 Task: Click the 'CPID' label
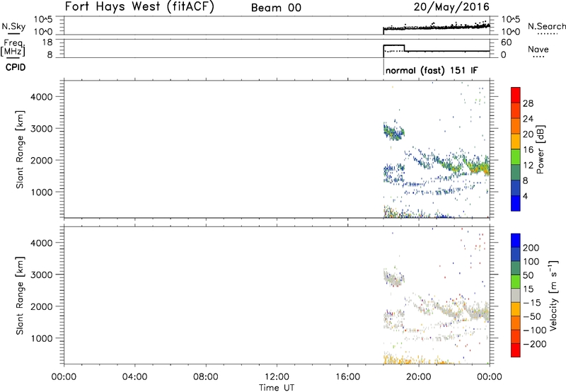click(16, 67)
